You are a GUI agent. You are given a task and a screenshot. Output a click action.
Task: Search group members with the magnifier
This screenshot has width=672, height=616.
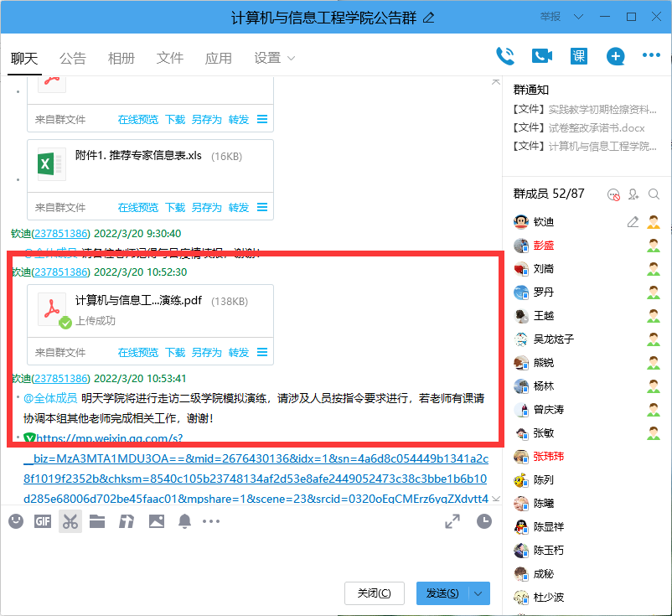coord(654,193)
